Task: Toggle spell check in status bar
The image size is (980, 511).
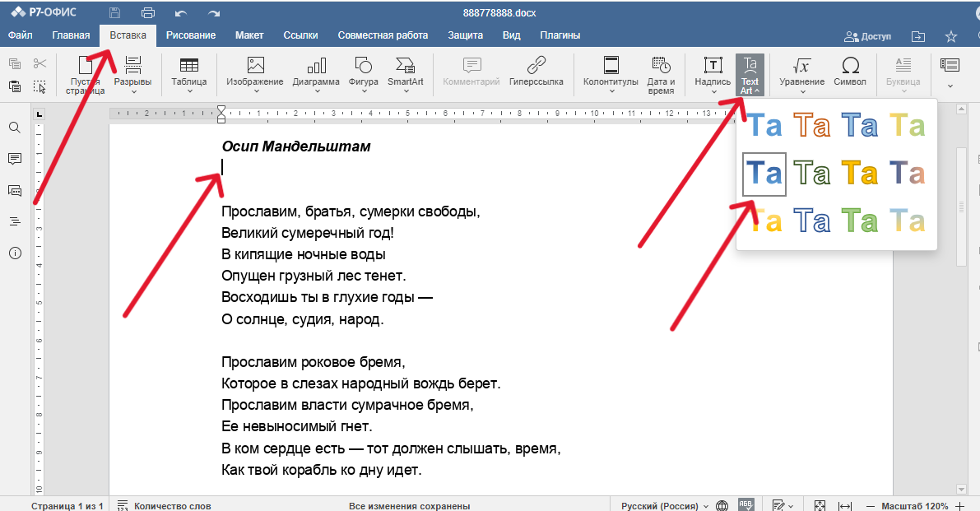Action: 745,505
